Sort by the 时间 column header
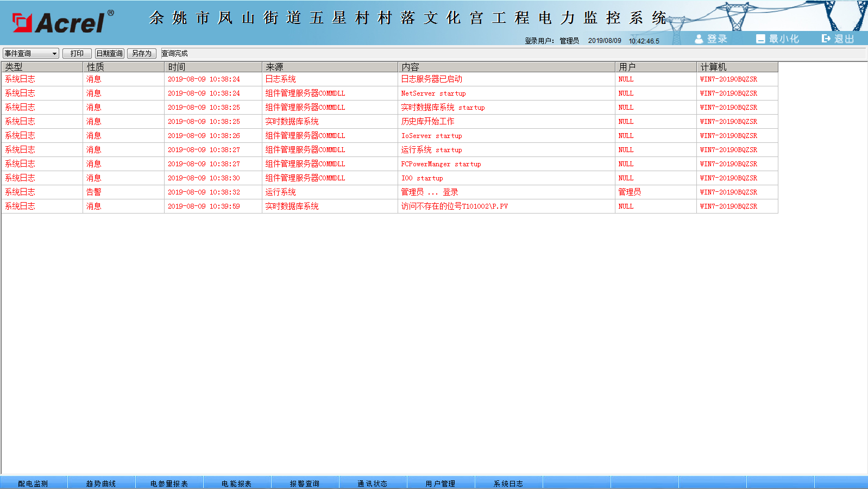Image resolution: width=868 pixels, height=489 pixels. (213, 67)
